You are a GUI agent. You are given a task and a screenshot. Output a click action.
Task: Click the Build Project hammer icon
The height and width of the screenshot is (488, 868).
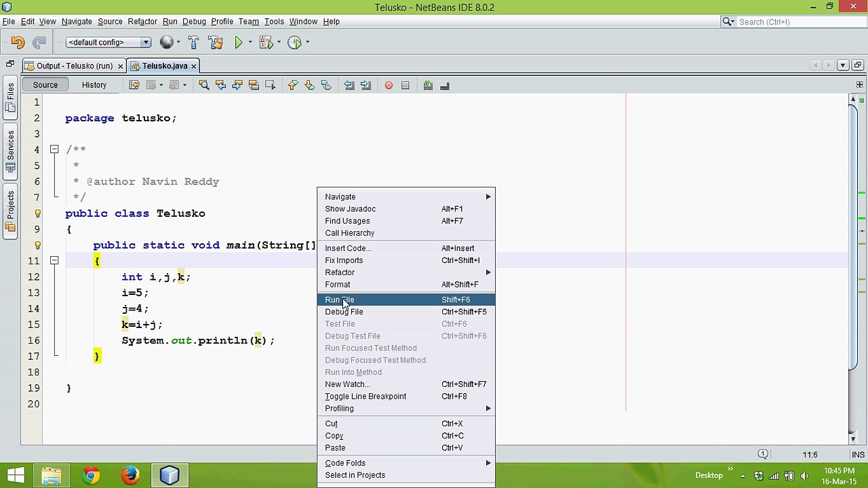coord(193,42)
